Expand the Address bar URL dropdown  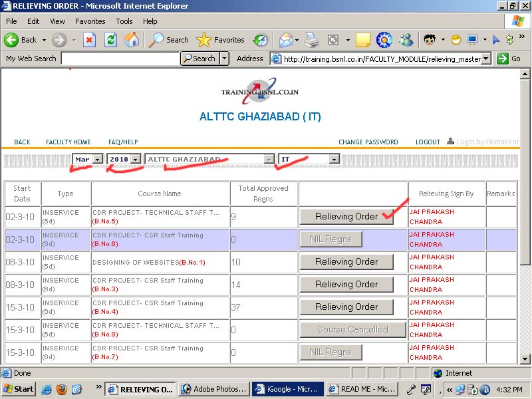(486, 59)
